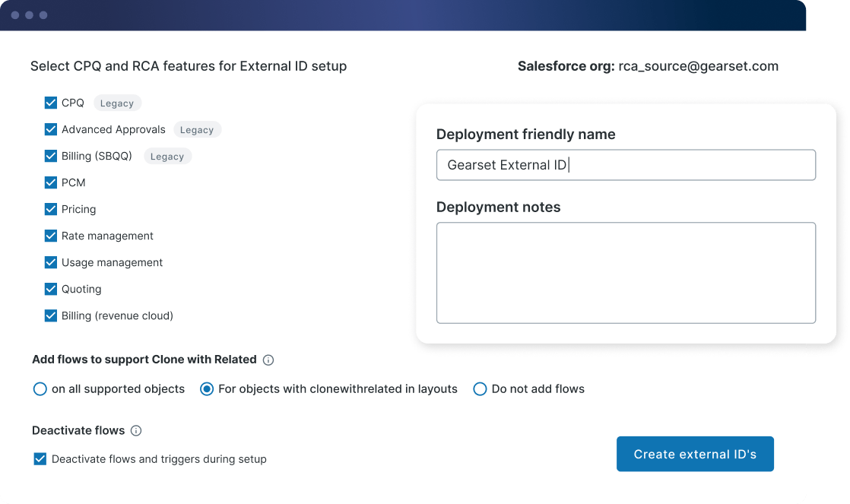The width and height of the screenshot is (850, 504).
Task: Uncheck Rate management
Action: 49,236
